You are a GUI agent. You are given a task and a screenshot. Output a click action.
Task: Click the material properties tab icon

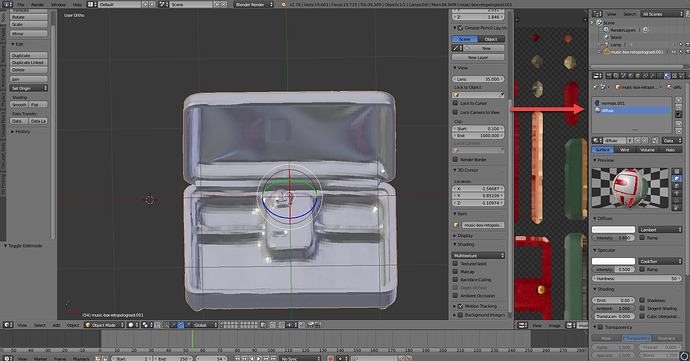[667, 76]
